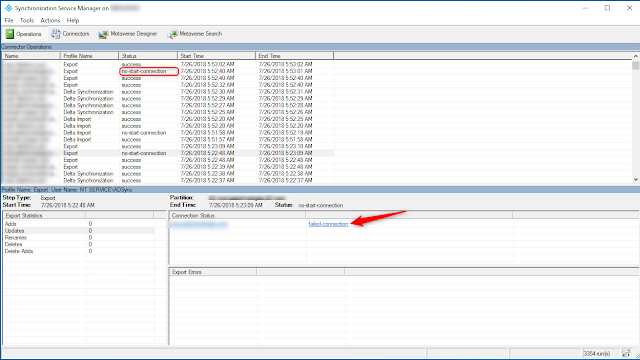Sort by the End Time column header
Screen dimensions: 640x360
coord(294,56)
